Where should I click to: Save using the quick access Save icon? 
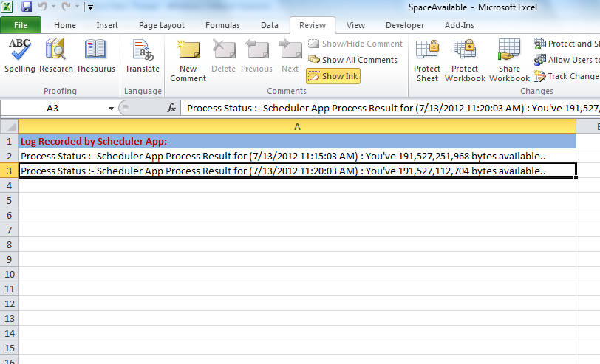[x=27, y=7]
